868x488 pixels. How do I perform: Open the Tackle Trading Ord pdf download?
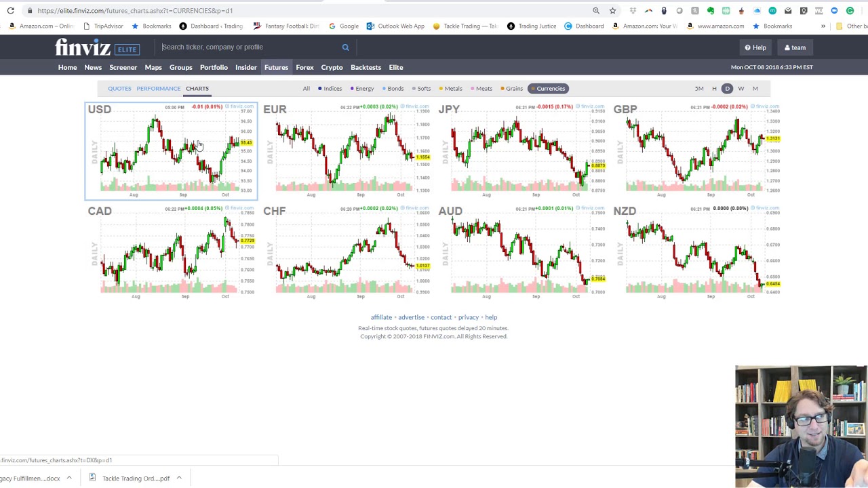pyautogui.click(x=130, y=478)
